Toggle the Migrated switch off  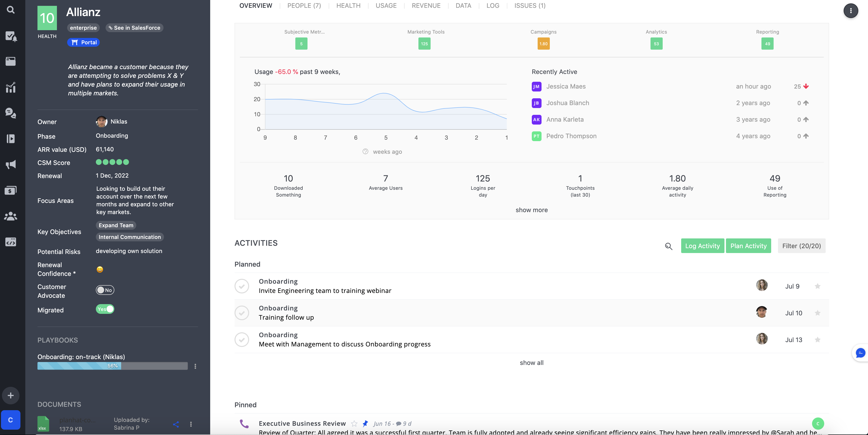[x=105, y=309]
